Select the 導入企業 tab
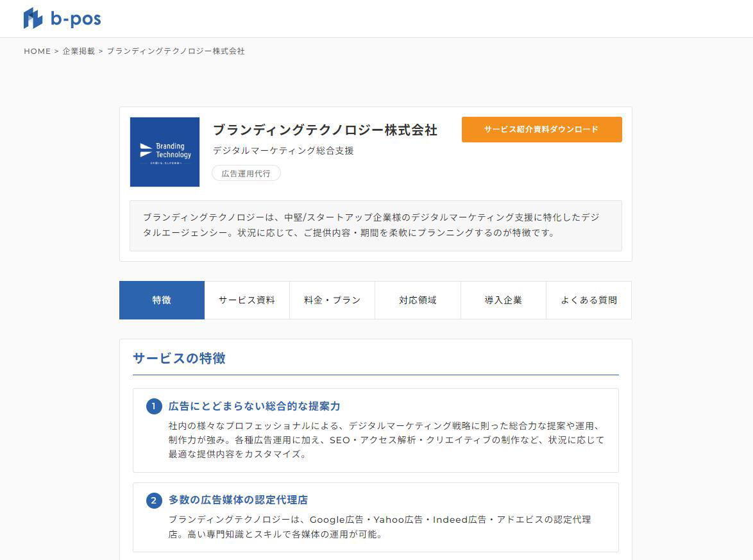 (503, 300)
